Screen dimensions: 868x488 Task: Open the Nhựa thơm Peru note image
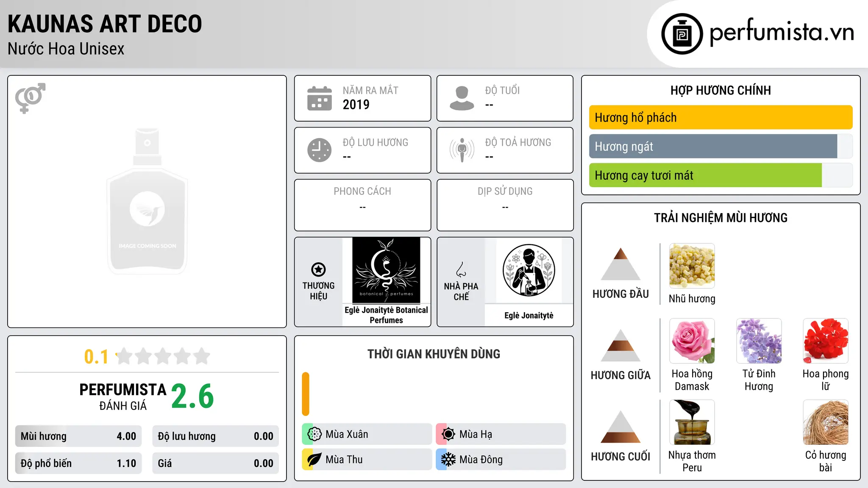pos(692,422)
